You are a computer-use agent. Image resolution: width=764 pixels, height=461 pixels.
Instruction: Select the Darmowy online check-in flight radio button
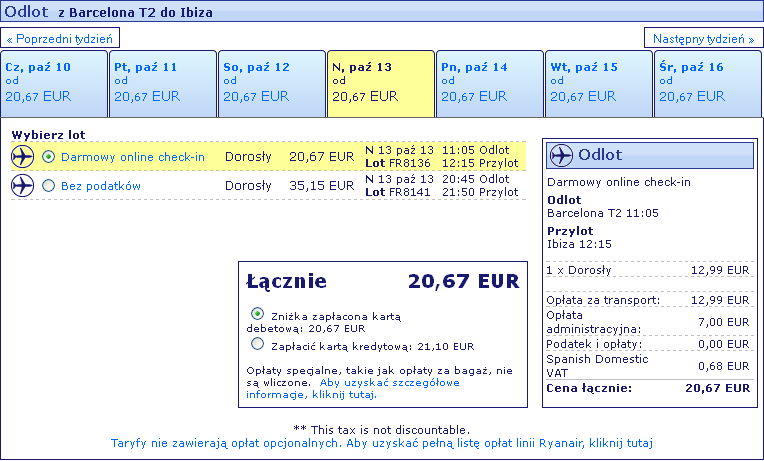[48, 157]
